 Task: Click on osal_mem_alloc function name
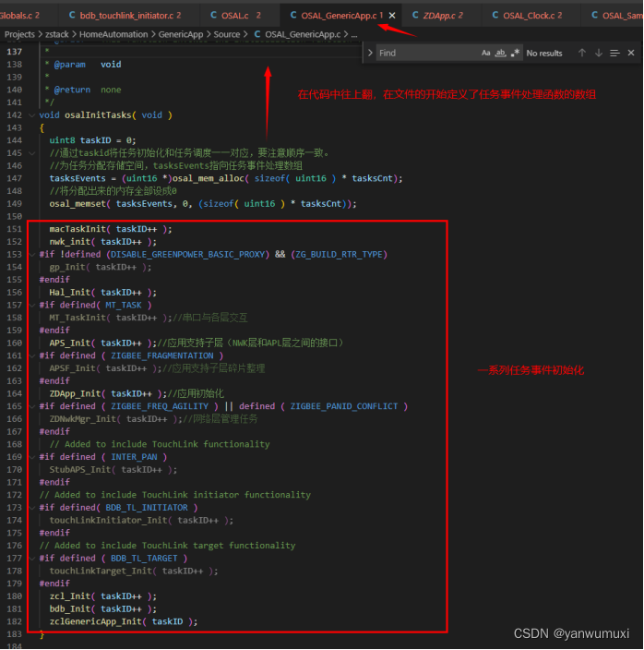(x=208, y=178)
